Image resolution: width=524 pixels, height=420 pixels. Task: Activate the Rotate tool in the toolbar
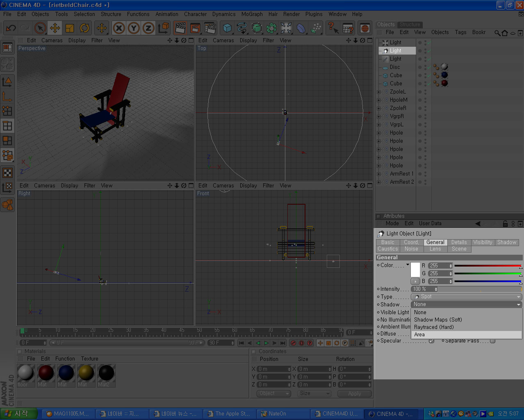84,28
